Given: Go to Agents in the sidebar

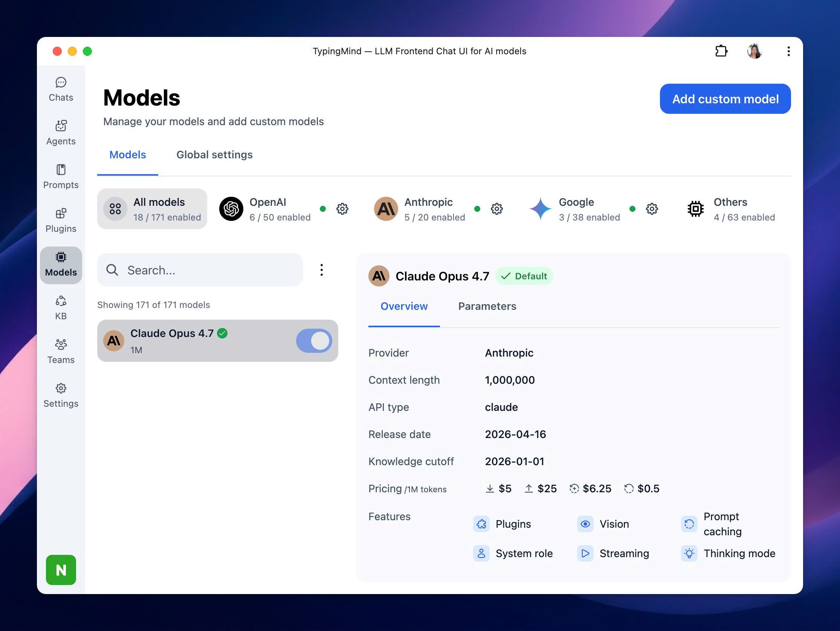Looking at the screenshot, I should (x=61, y=133).
